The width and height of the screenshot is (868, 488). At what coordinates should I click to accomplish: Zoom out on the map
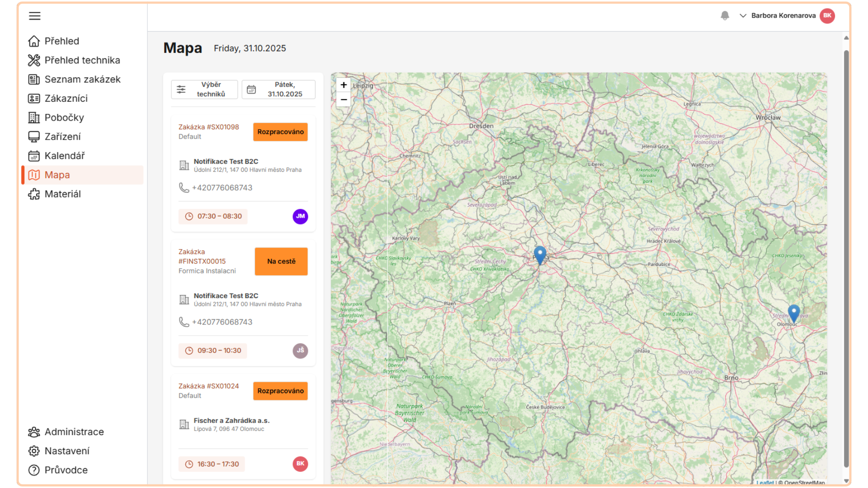point(344,99)
